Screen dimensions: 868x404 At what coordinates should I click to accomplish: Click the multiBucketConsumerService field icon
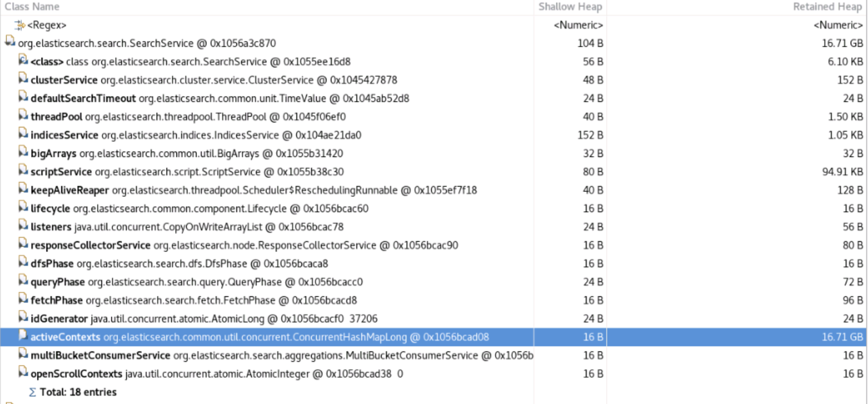point(23,353)
